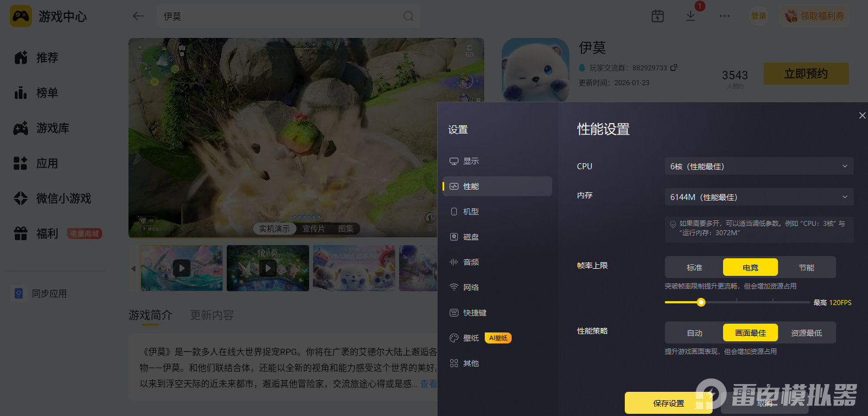Open 微信小游戏 in the sidebar

click(53, 198)
